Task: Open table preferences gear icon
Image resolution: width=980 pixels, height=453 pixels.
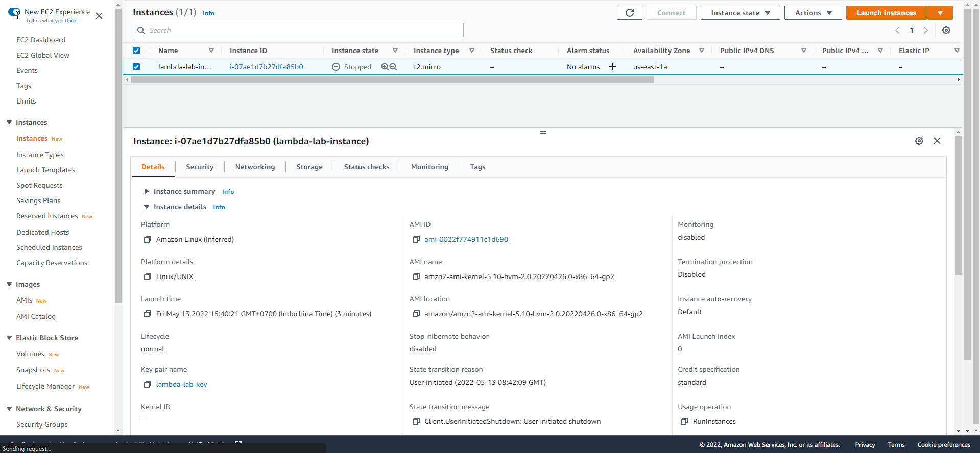Action: pyautogui.click(x=946, y=30)
